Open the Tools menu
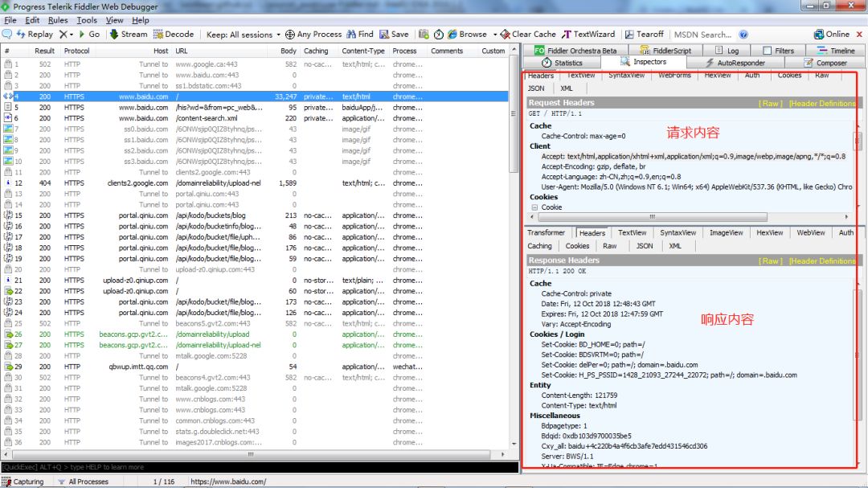The height and width of the screenshot is (488, 868). coord(86,20)
